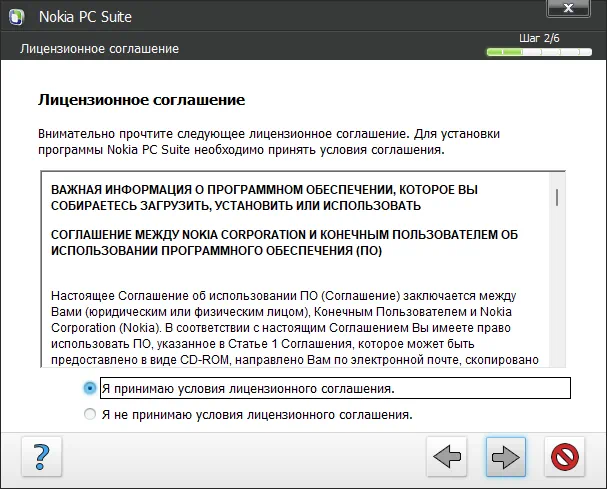
Task: Click the Nokia PC Suite logo icon
Action: coord(16,17)
